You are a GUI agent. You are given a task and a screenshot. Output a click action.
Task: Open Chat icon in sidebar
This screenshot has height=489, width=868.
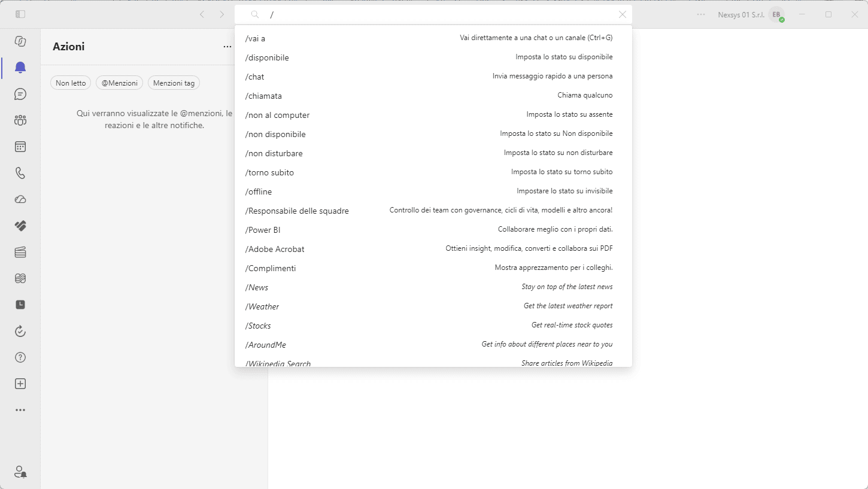20,94
